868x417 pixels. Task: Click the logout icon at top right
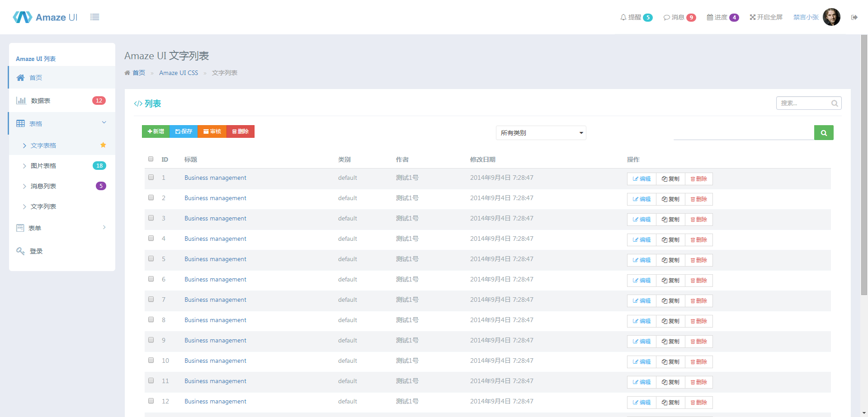tap(854, 17)
